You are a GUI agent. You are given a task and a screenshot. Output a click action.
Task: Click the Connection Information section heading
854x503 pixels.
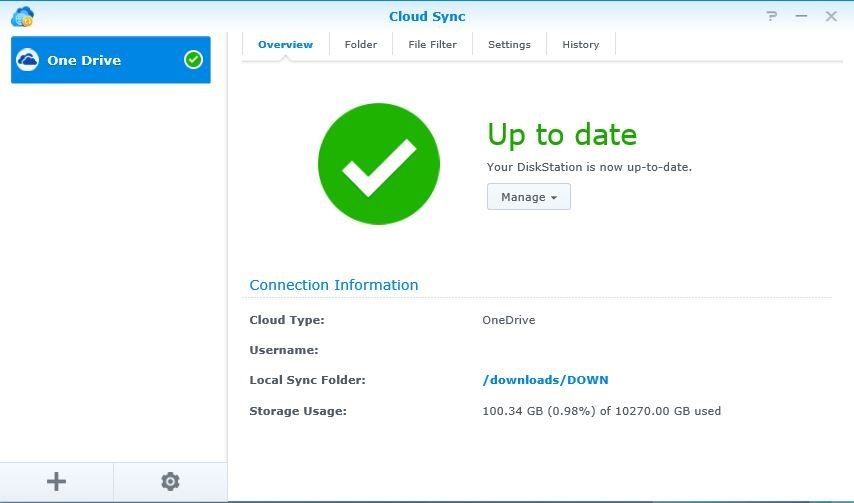point(333,285)
